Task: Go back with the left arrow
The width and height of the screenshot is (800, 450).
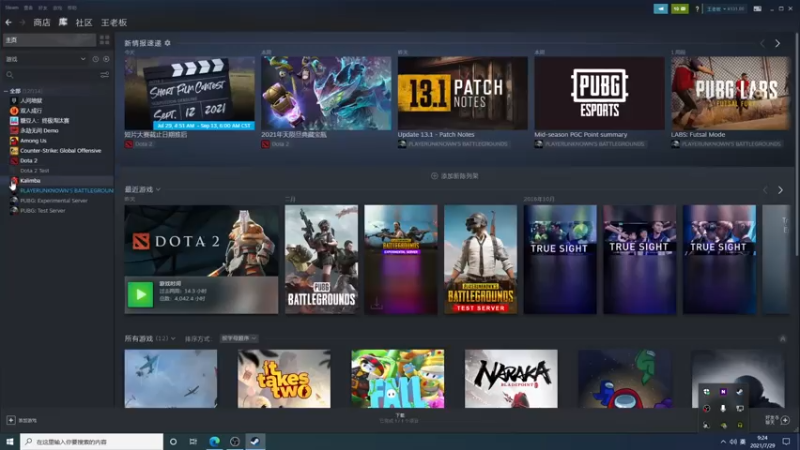Action: pos(9,22)
